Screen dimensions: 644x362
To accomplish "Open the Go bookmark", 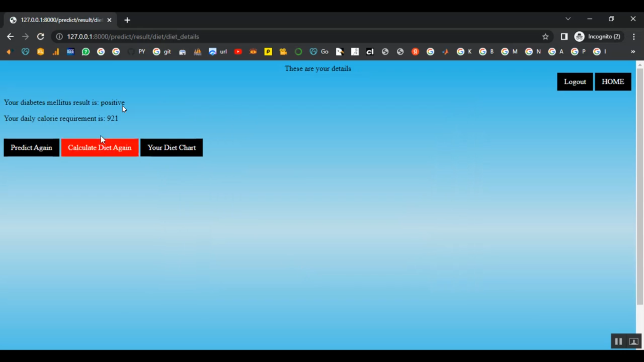I will coord(319,52).
